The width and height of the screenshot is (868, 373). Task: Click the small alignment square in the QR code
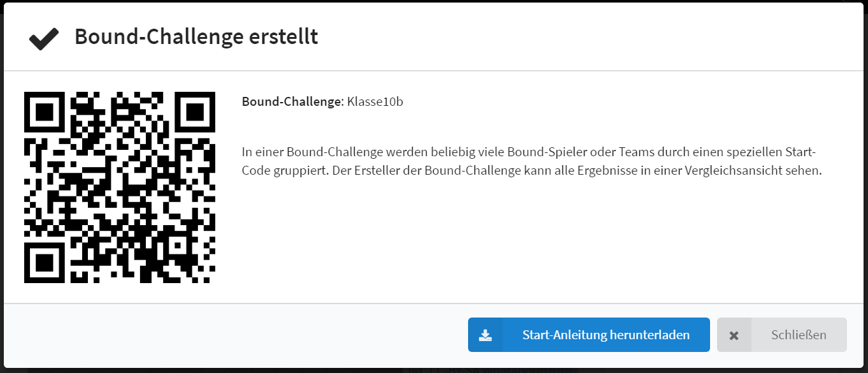(x=179, y=246)
